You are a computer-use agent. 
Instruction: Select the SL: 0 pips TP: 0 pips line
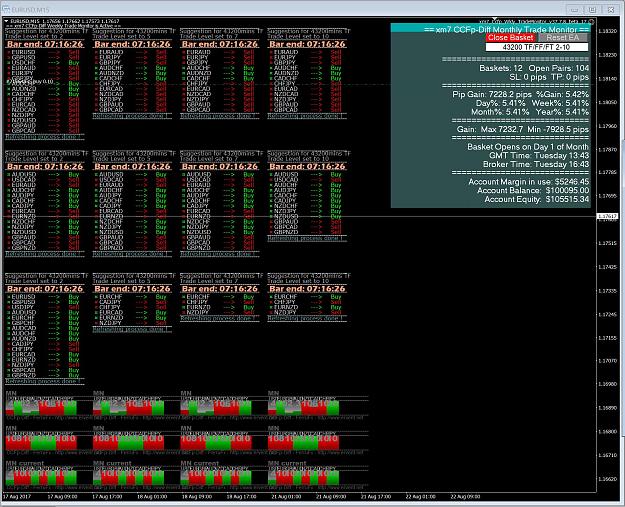pos(549,77)
